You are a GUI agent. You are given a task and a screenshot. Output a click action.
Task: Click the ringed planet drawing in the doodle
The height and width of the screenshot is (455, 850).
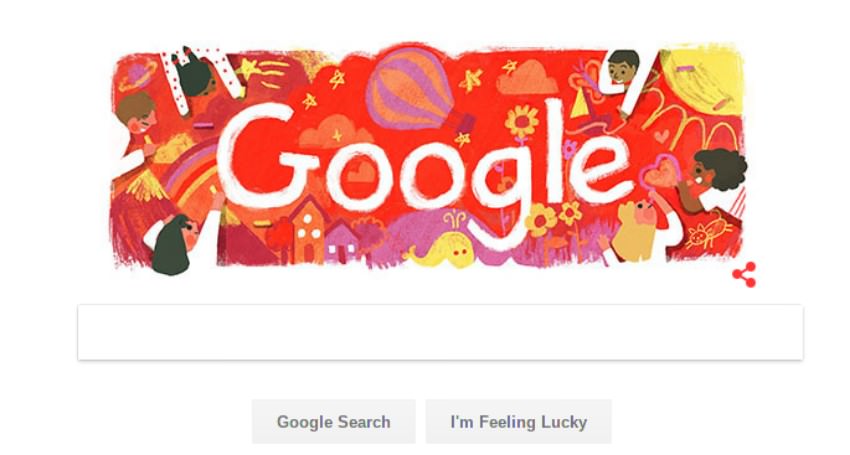137,75
